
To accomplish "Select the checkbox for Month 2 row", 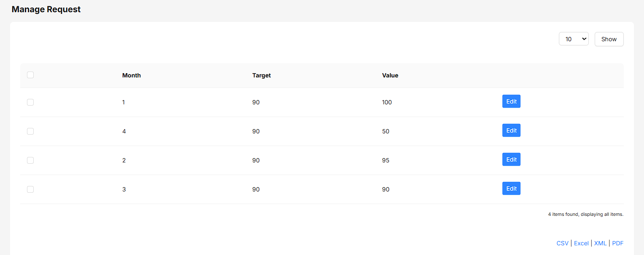I will click(30, 160).
